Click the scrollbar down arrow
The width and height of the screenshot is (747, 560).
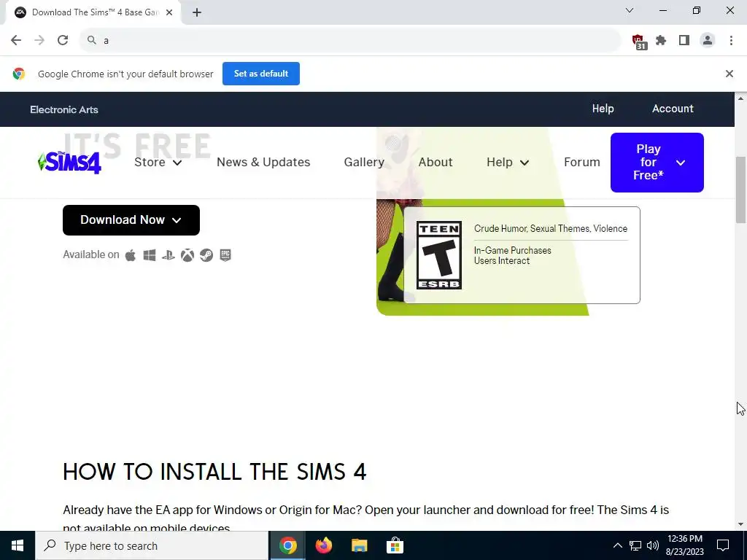tap(741, 524)
